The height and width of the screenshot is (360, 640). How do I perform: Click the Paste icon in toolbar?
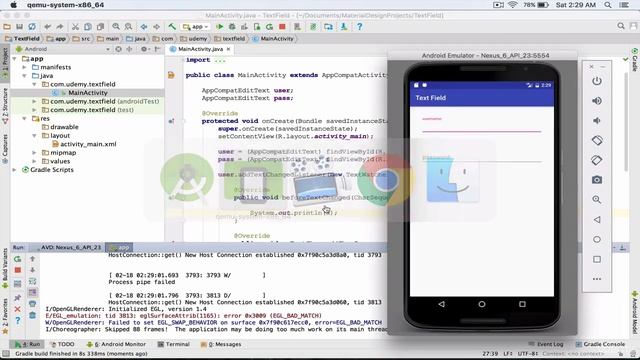tap(100, 27)
